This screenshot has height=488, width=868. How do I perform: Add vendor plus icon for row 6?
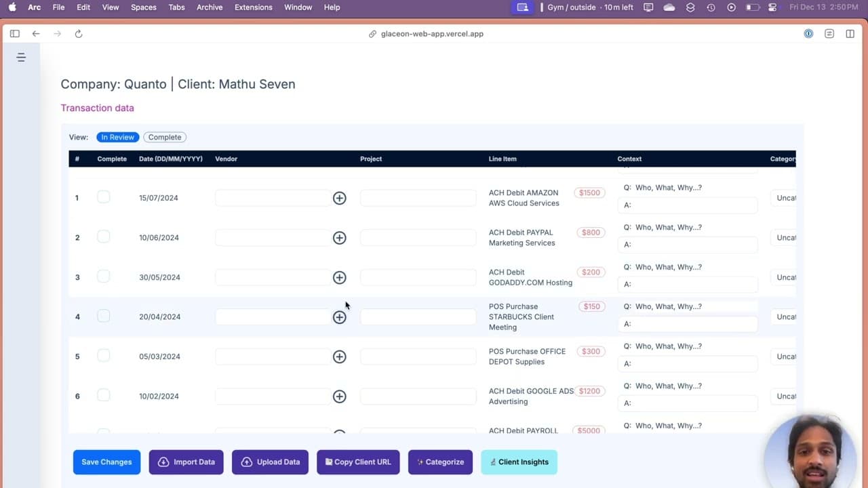tap(340, 396)
